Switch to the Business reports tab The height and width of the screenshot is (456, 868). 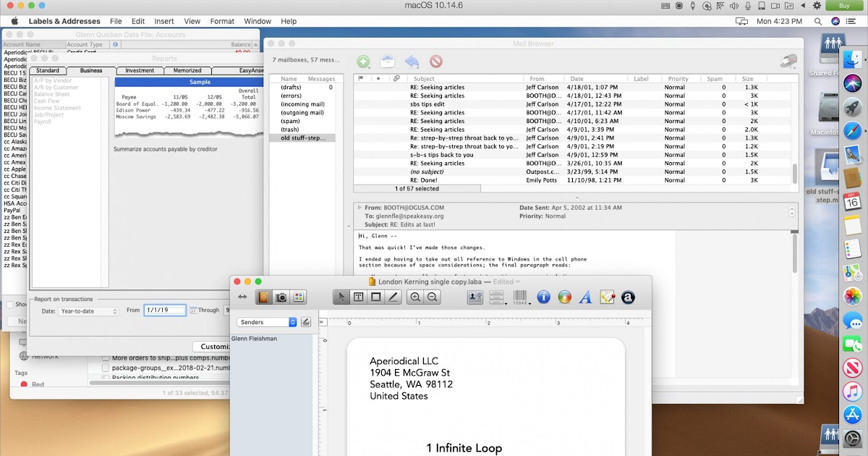tap(91, 70)
